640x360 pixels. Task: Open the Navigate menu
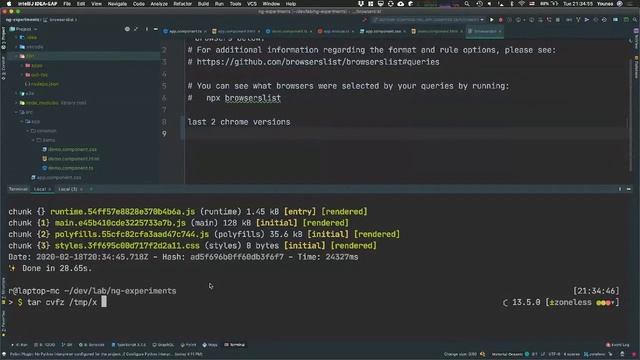[x=117, y=4]
